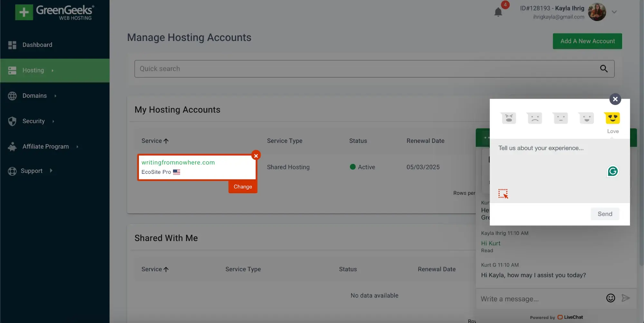The width and height of the screenshot is (644, 323).
Task: Select the sad face rating emoji
Action: pos(534,118)
